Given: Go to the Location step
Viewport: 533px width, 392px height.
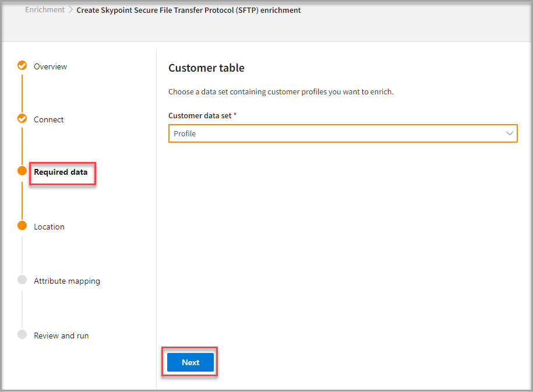Looking at the screenshot, I should pyautogui.click(x=50, y=227).
